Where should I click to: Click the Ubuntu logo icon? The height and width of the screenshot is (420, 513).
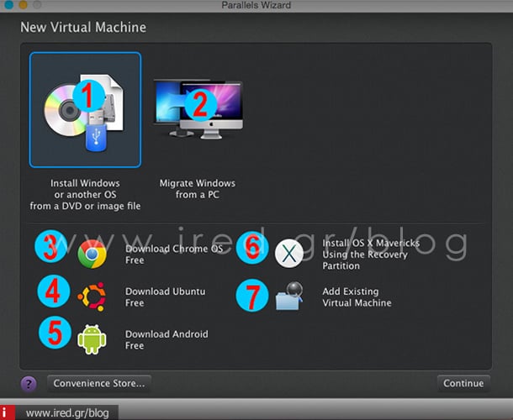pos(92,297)
